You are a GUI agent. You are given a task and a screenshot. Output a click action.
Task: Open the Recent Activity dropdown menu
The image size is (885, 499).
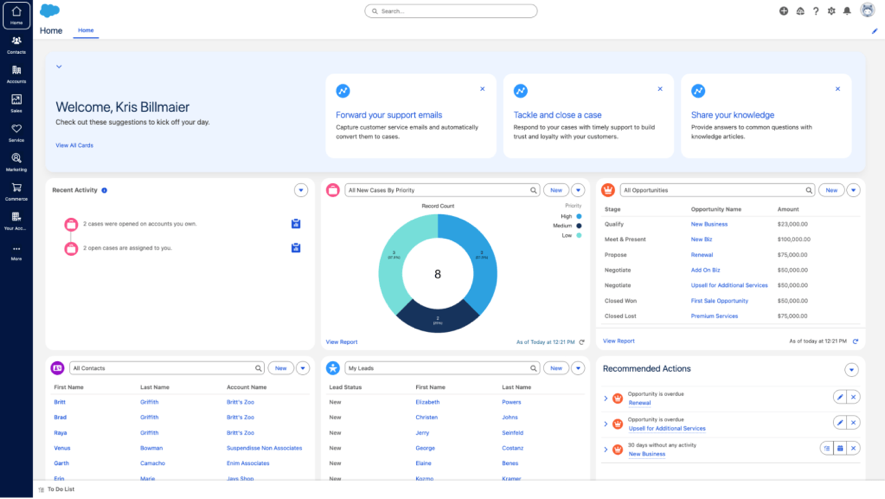click(301, 190)
